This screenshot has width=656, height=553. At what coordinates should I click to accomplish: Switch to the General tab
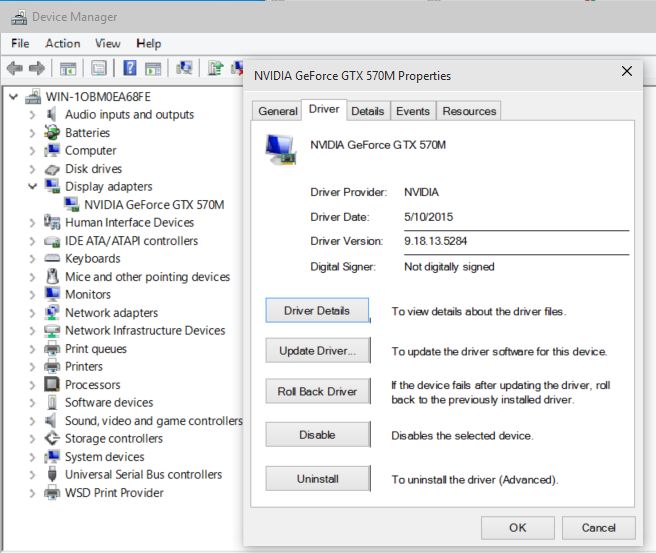[x=277, y=111]
